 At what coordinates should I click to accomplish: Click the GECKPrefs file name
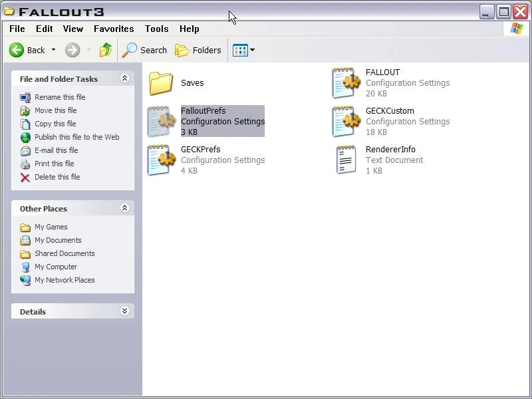tap(201, 149)
